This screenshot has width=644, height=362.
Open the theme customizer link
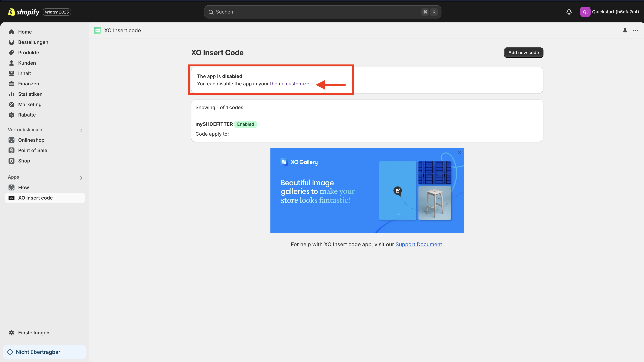pyautogui.click(x=290, y=84)
